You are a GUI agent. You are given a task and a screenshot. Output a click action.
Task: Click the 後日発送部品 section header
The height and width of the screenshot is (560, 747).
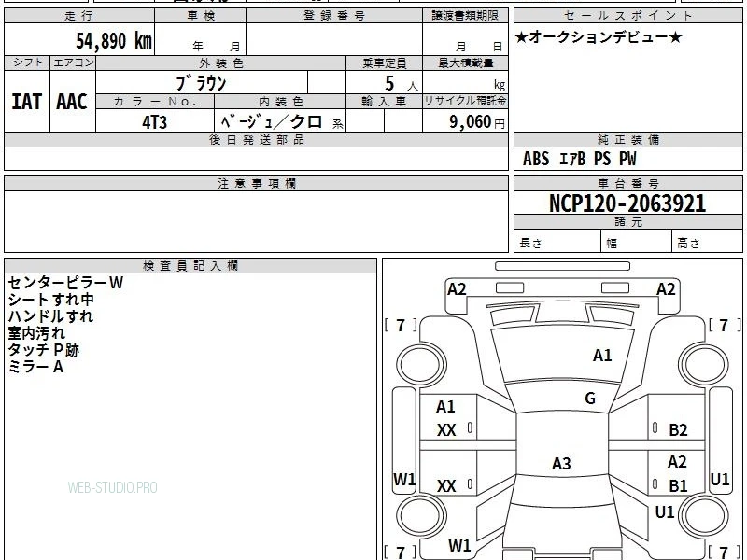[x=256, y=140]
